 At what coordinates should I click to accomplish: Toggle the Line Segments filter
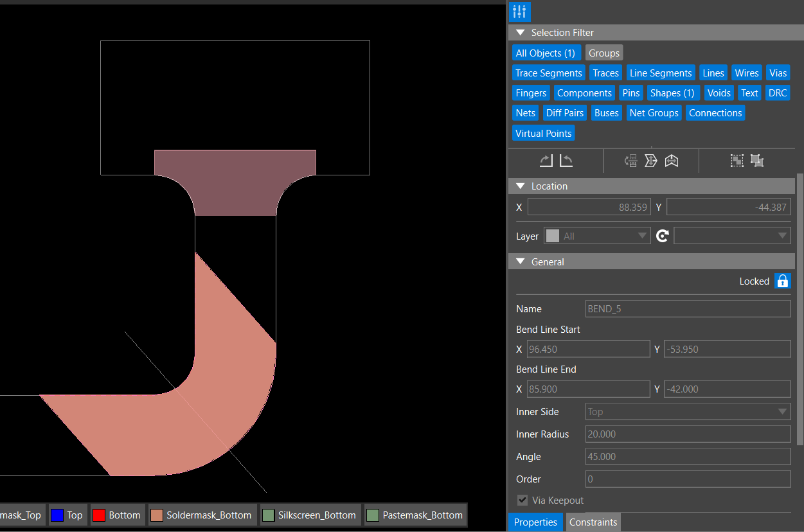661,73
